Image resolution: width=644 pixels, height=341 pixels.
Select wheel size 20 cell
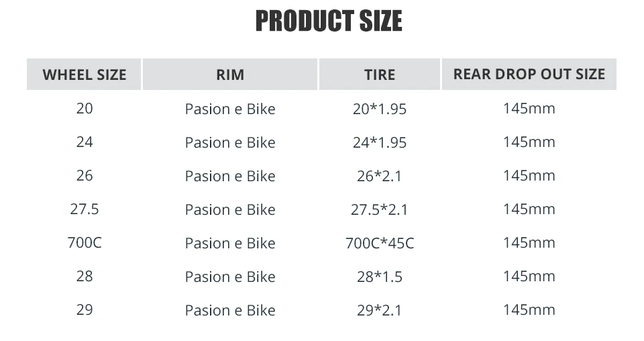click(x=85, y=108)
